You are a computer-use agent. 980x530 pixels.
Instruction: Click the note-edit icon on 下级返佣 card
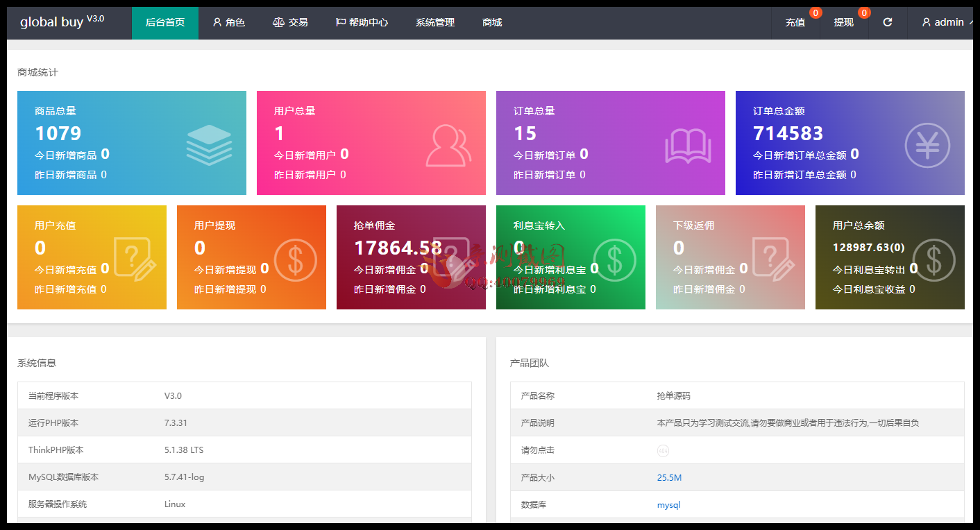(774, 259)
